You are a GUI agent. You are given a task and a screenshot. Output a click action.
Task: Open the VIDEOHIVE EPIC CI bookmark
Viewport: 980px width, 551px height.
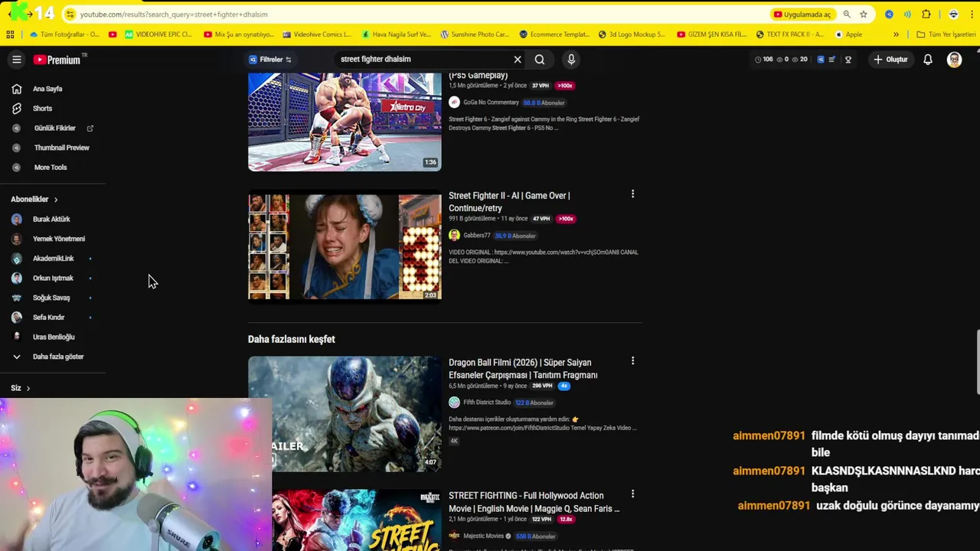click(158, 34)
